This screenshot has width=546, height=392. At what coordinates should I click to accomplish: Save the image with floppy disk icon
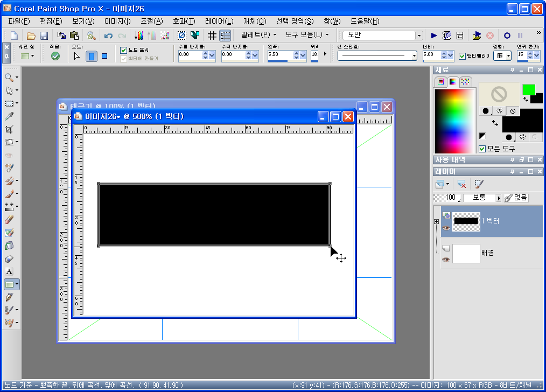tap(44, 36)
